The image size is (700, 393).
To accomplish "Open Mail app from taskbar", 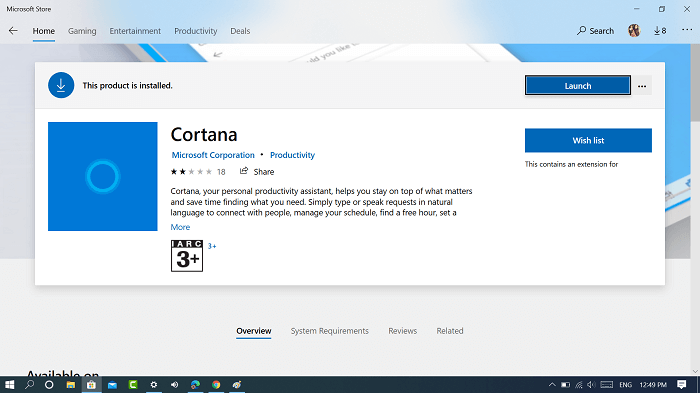I will click(x=112, y=385).
